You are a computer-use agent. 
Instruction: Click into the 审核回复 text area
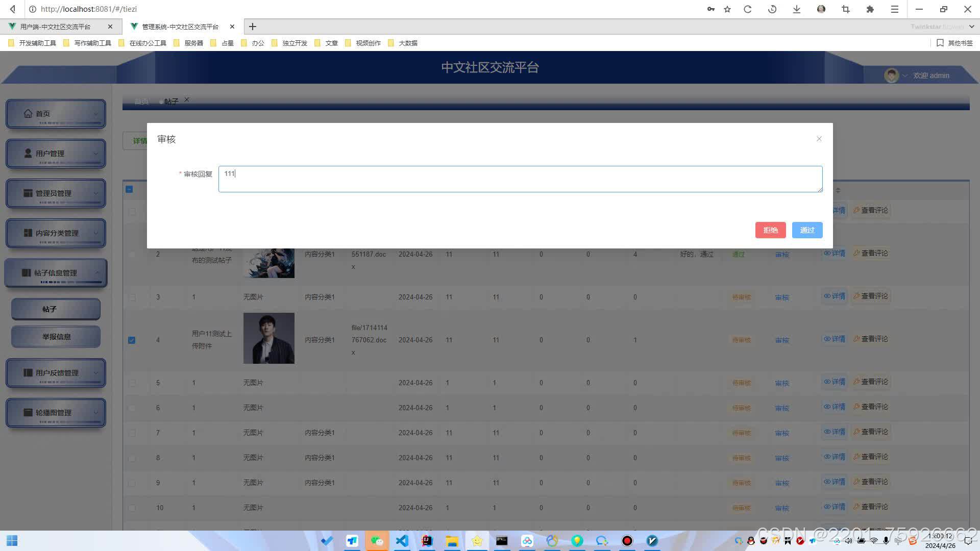click(520, 179)
